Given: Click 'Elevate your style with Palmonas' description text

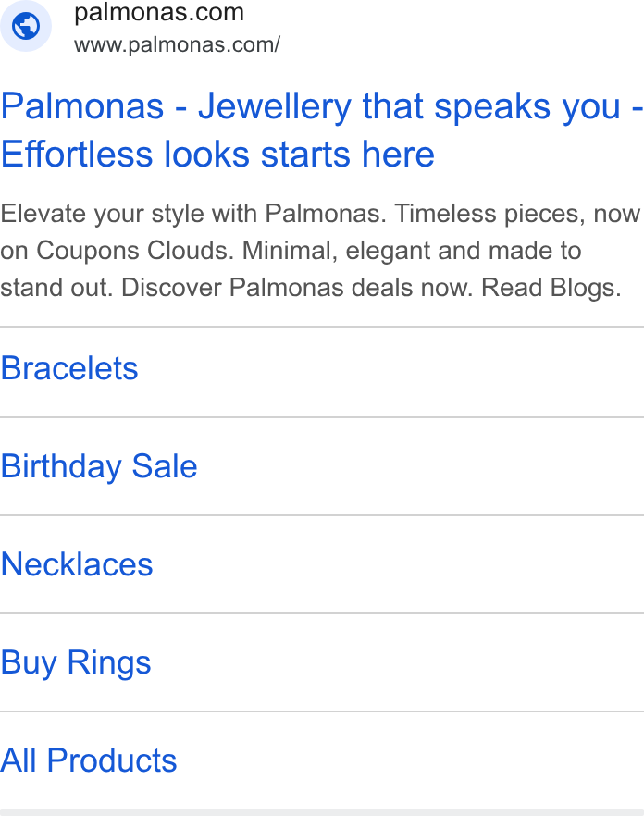Looking at the screenshot, I should coord(191,214).
